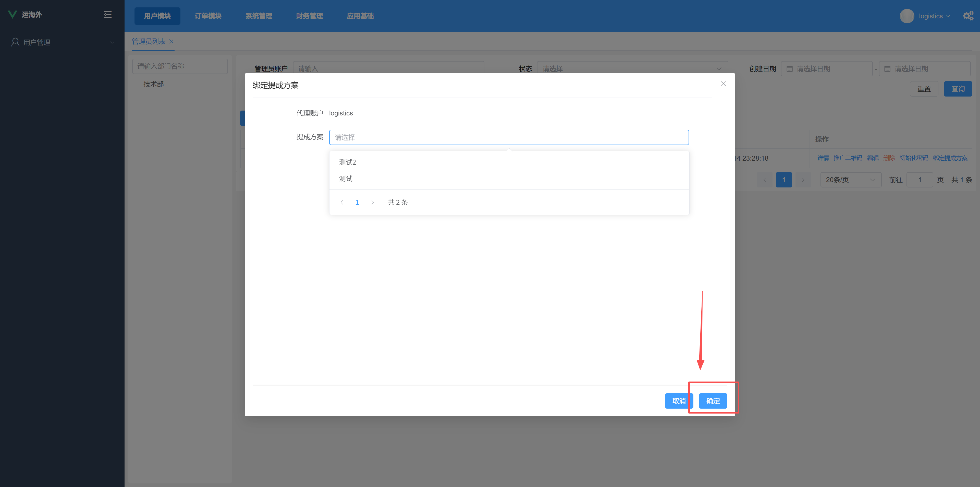Select the 技术部 department tree item

coord(153,84)
